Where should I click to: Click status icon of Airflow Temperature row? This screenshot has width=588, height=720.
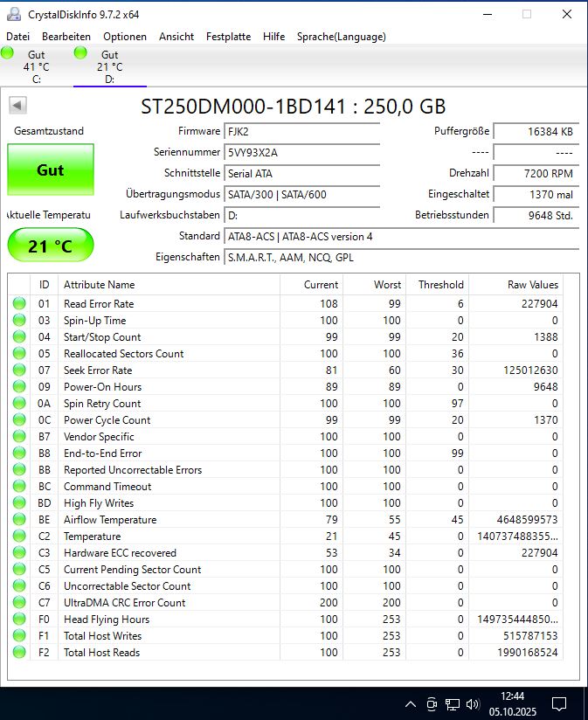[19, 519]
